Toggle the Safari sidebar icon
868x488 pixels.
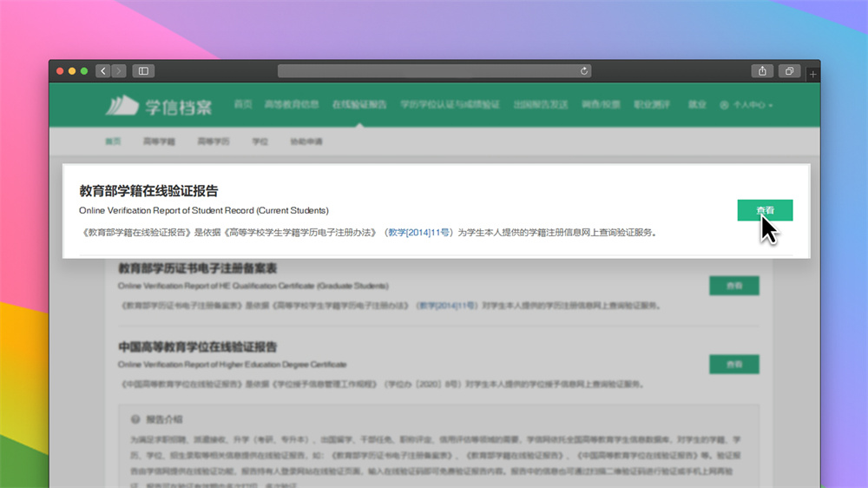point(143,70)
